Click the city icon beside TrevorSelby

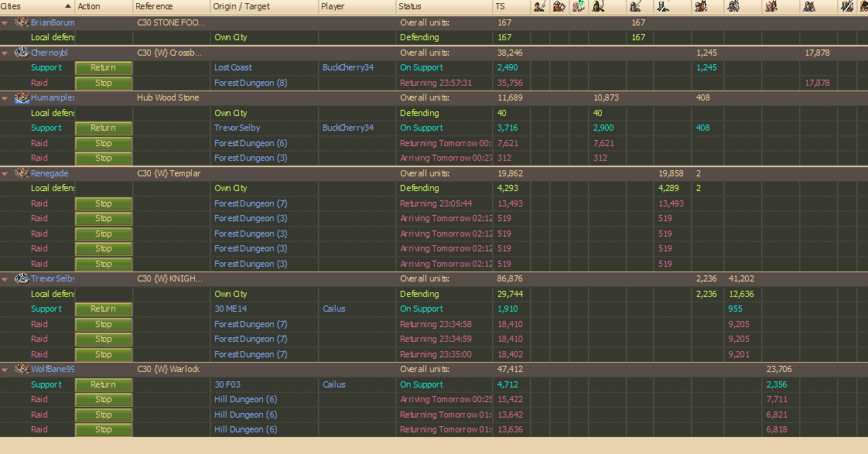click(x=22, y=279)
